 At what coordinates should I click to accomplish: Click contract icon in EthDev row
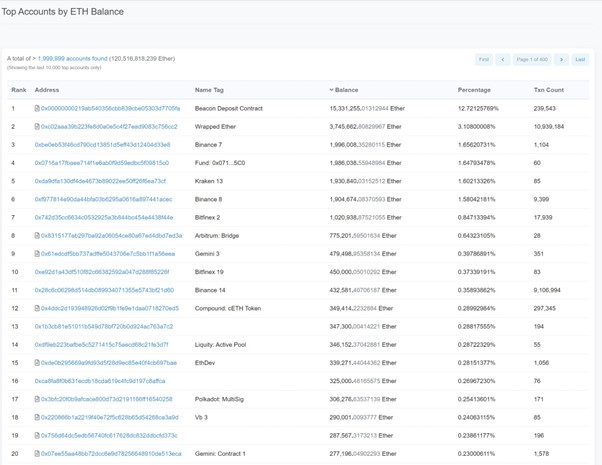click(37, 363)
